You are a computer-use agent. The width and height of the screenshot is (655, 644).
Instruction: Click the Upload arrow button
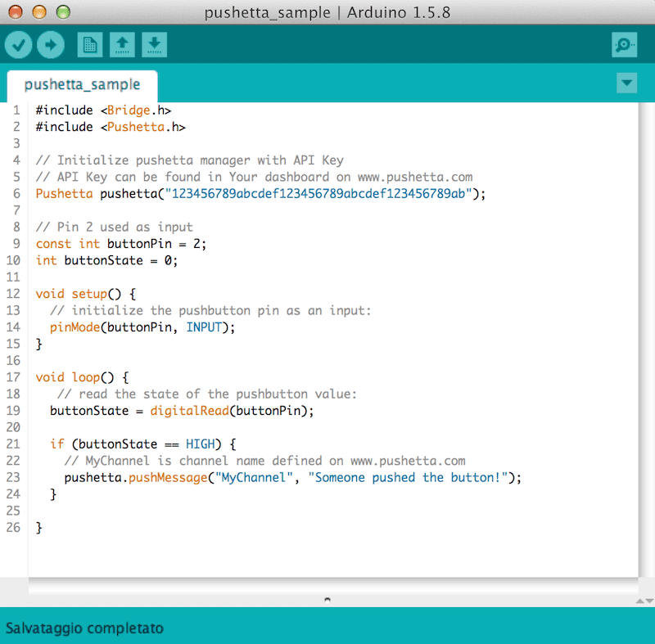point(51,45)
